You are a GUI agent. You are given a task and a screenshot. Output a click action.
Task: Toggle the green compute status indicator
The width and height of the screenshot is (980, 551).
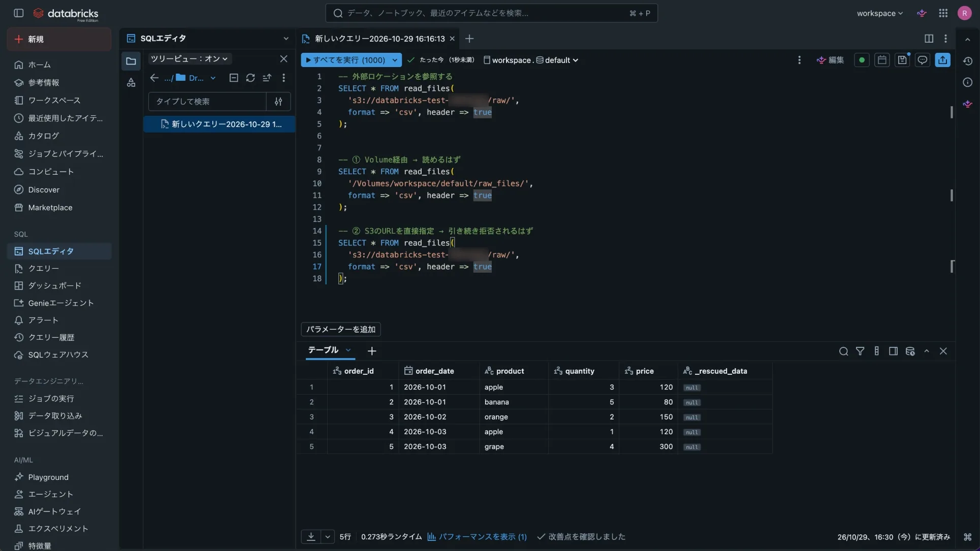click(x=862, y=60)
